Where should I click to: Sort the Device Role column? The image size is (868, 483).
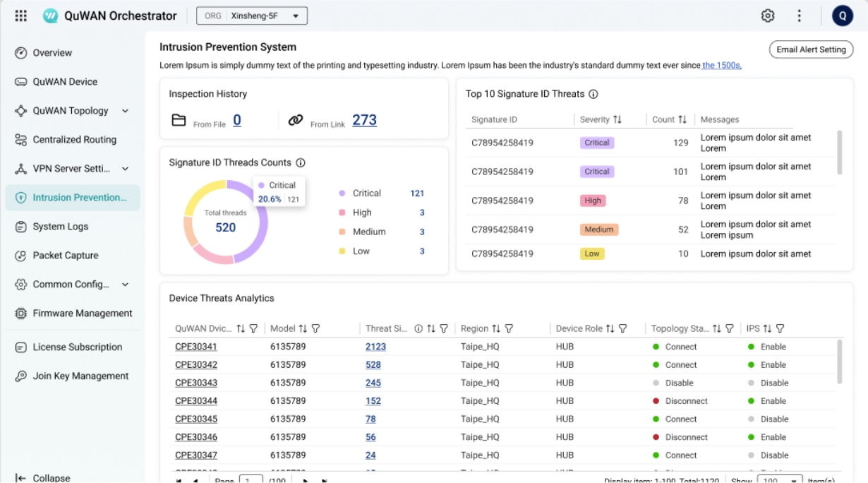pyautogui.click(x=610, y=328)
